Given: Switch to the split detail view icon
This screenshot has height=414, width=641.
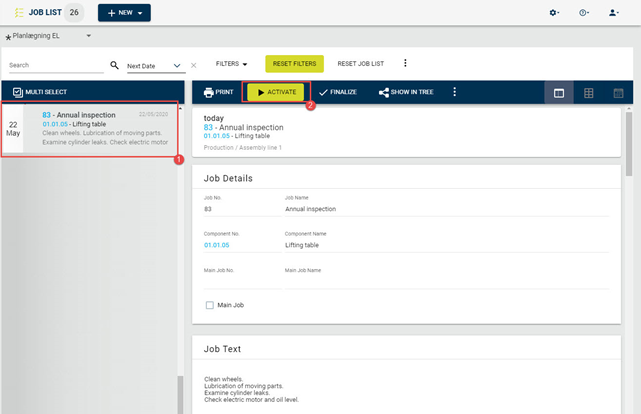Looking at the screenshot, I should pos(559,93).
